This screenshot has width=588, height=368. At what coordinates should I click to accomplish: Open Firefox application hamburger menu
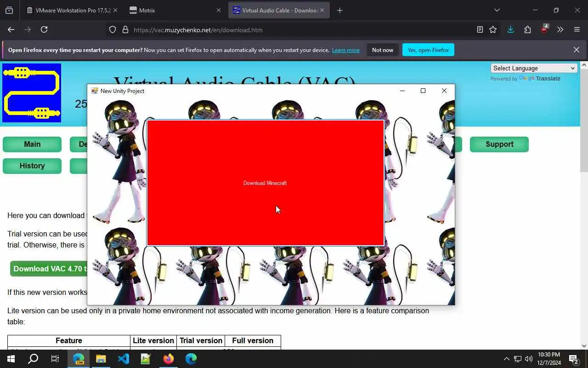(577, 29)
